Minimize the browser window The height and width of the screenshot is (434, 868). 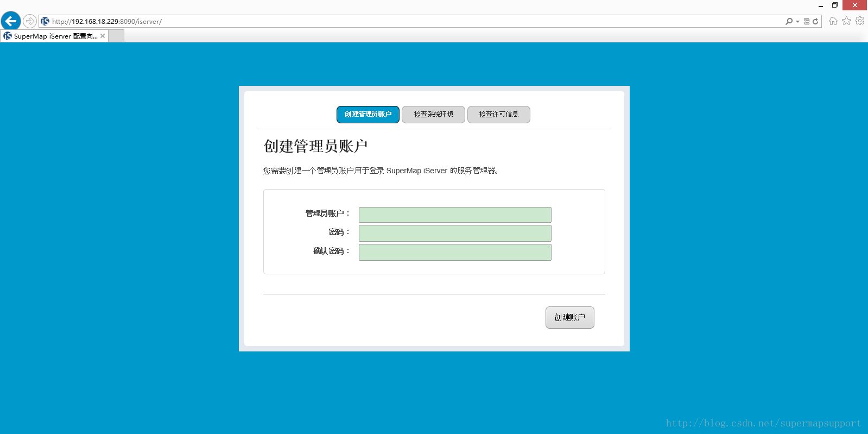click(x=821, y=5)
